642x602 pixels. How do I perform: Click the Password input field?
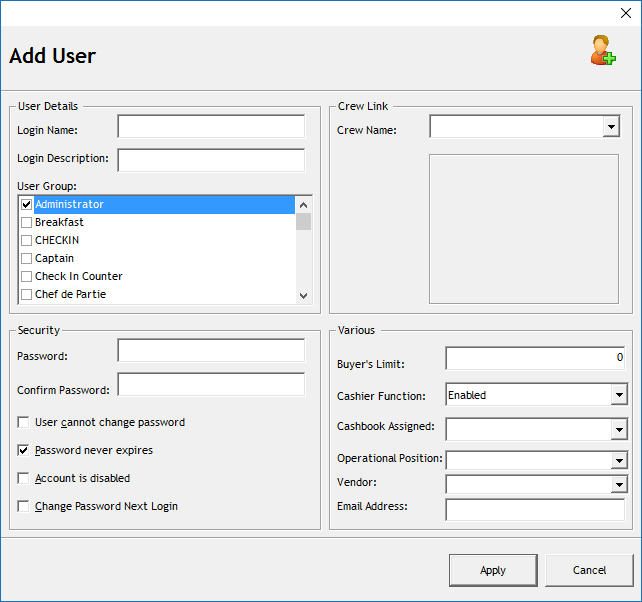coord(211,351)
